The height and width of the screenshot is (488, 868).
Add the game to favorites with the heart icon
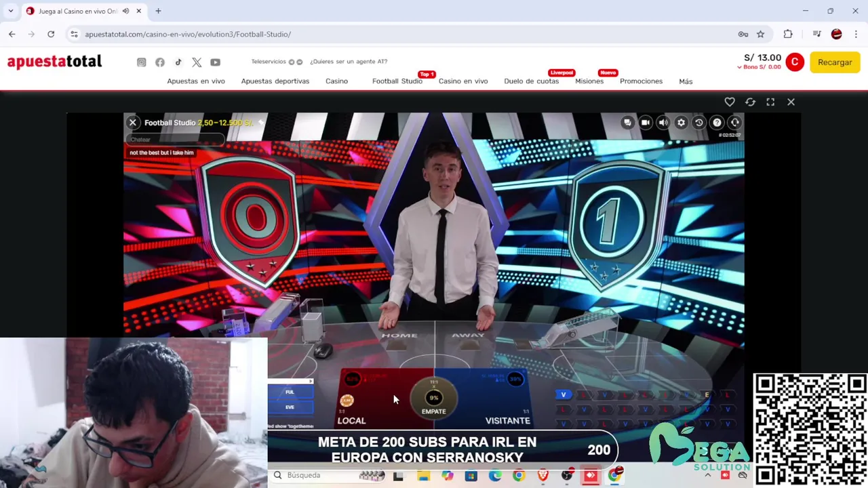(x=730, y=102)
